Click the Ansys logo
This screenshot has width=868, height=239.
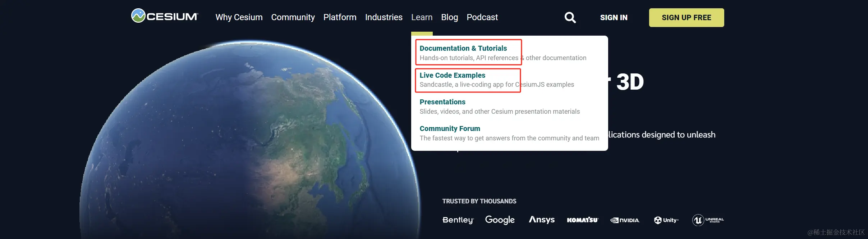542,220
